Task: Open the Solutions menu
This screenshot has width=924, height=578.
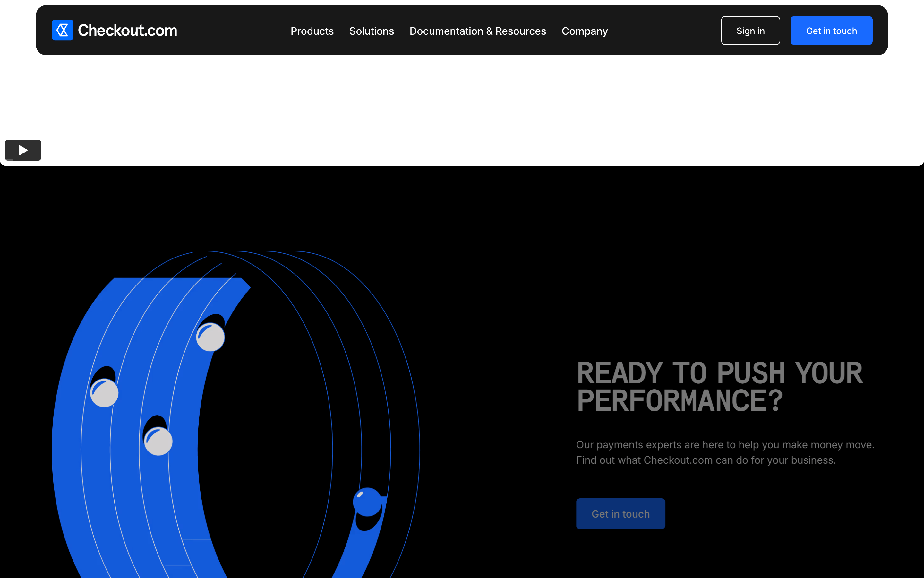Action: tap(372, 31)
